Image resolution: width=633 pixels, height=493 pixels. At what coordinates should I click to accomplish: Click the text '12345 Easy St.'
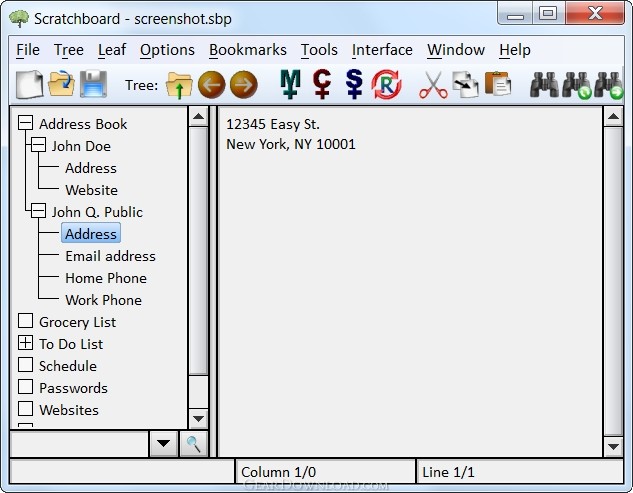(x=273, y=124)
